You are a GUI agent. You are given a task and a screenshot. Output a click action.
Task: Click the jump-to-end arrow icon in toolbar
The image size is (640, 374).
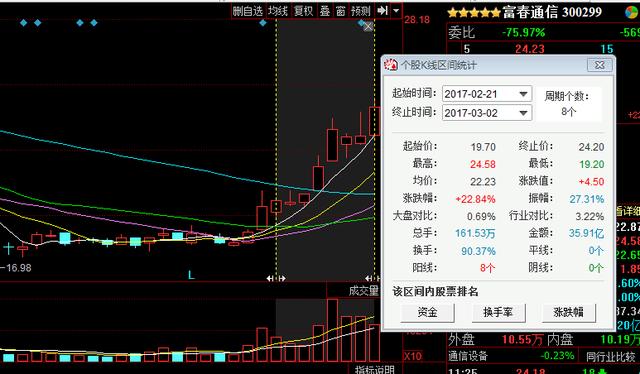pos(382,11)
